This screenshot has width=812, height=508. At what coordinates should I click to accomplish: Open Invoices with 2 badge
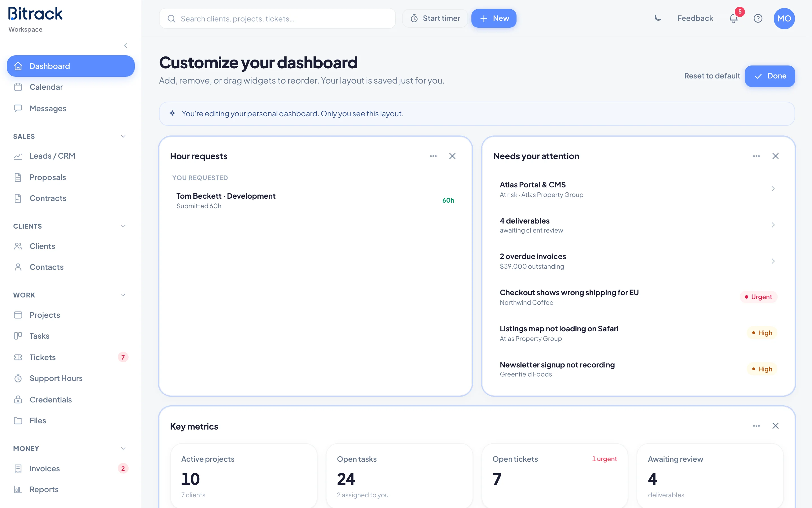(71, 468)
